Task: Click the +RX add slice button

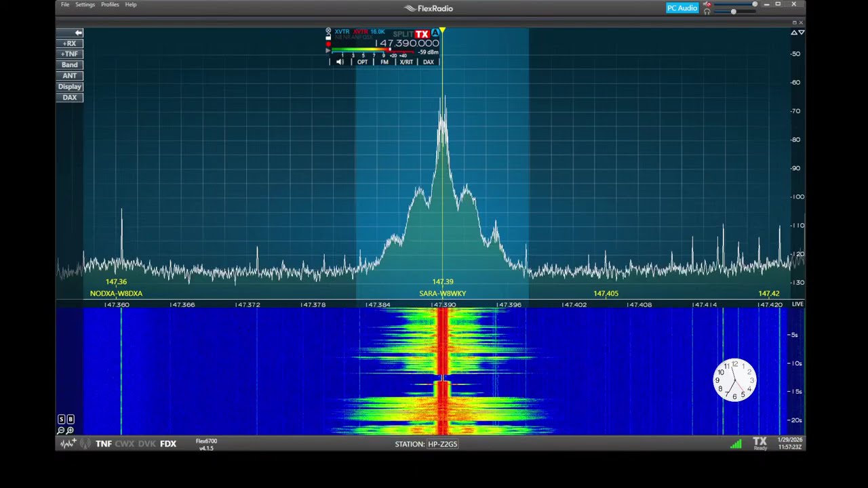Action: point(70,43)
